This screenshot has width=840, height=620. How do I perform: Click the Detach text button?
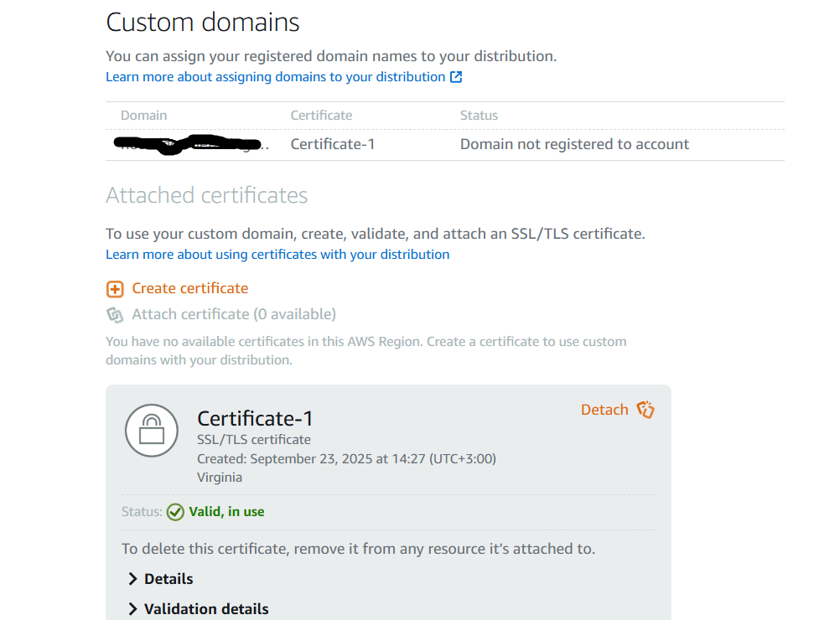(x=604, y=410)
